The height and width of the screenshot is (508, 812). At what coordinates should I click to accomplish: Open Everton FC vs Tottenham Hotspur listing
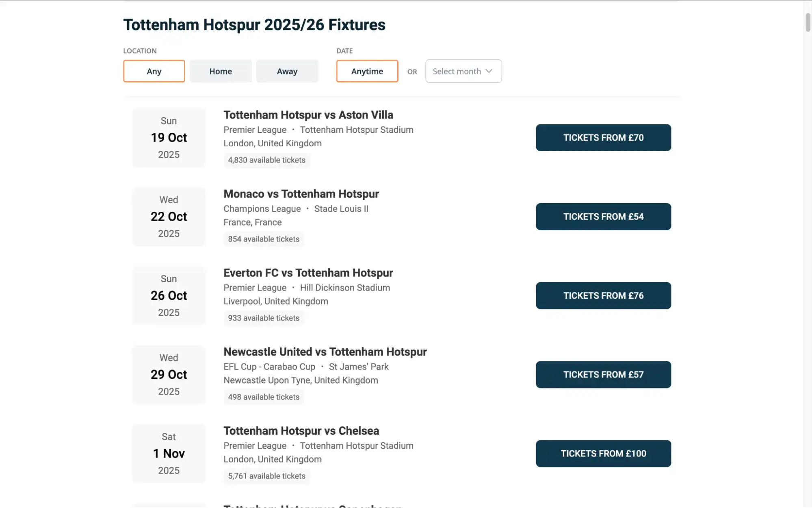tap(308, 273)
